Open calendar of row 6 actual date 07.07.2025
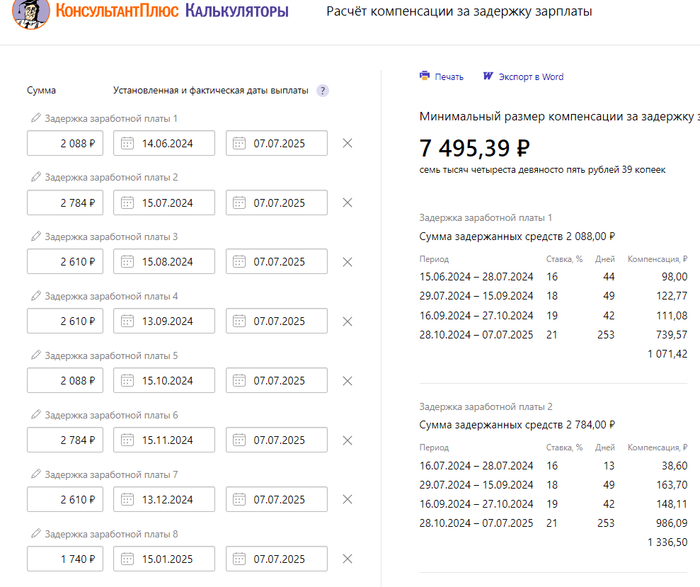 point(239,440)
